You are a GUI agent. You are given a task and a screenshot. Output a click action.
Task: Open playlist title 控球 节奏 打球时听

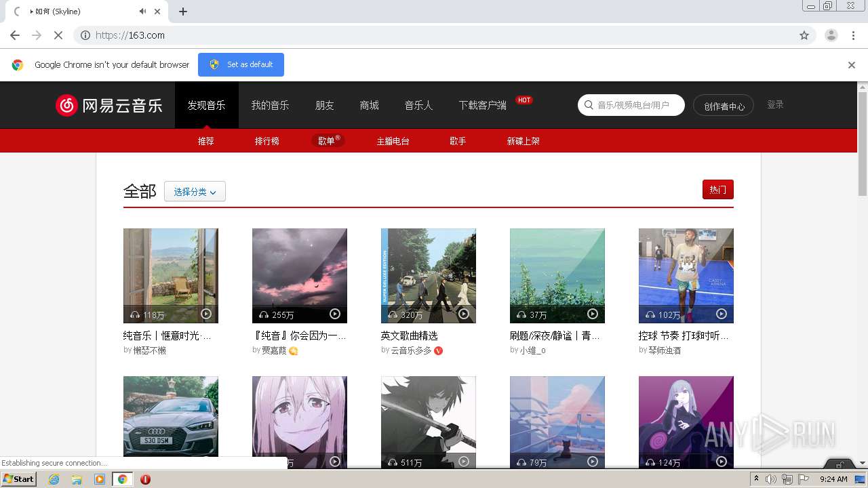click(684, 335)
